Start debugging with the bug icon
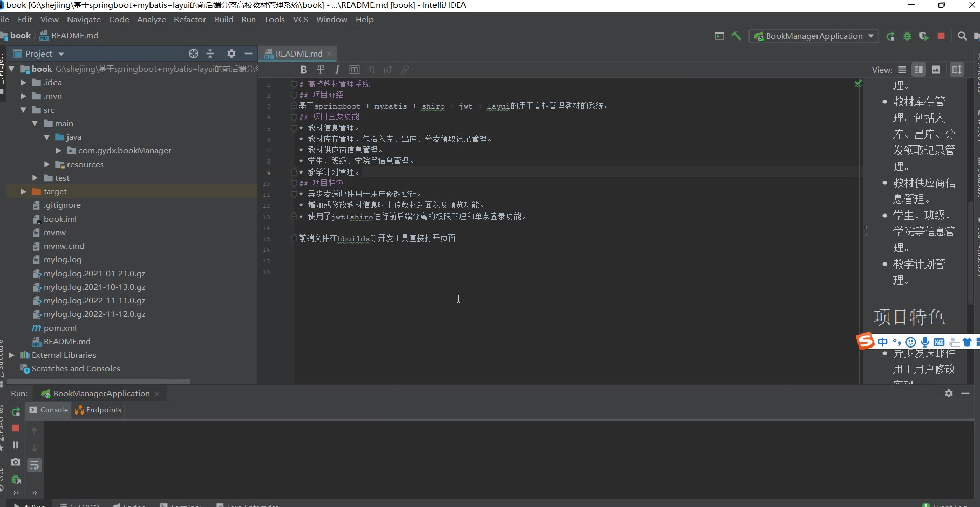Viewport: 980px width, 507px height. 907,36
